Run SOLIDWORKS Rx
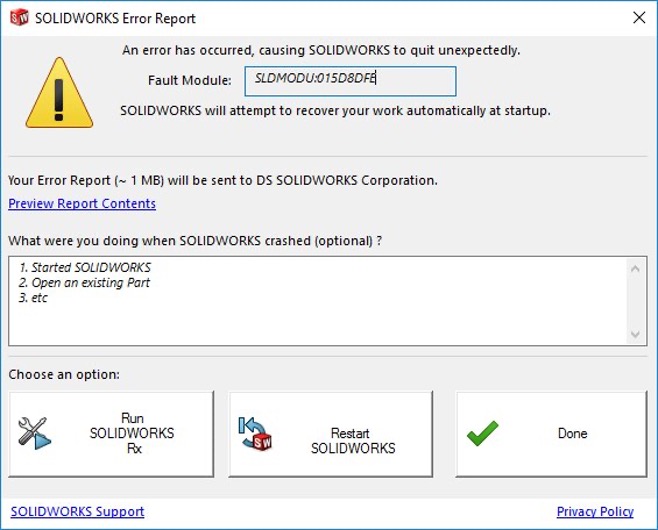 (111, 434)
